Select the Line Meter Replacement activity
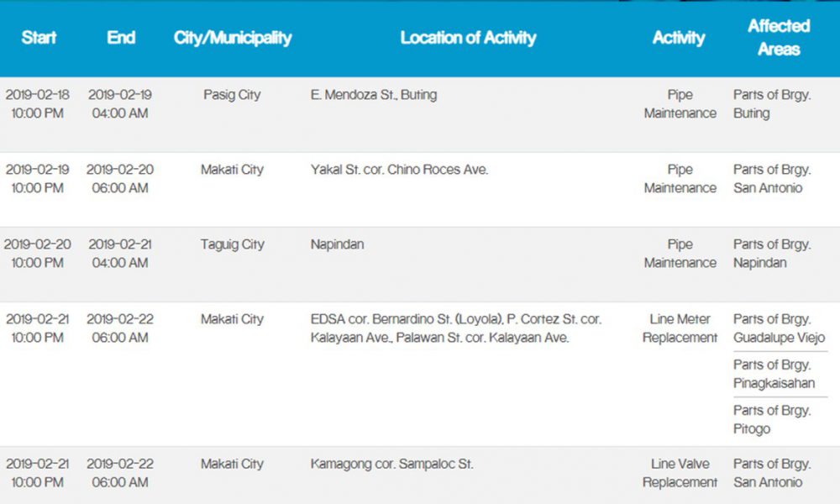 [x=680, y=328]
